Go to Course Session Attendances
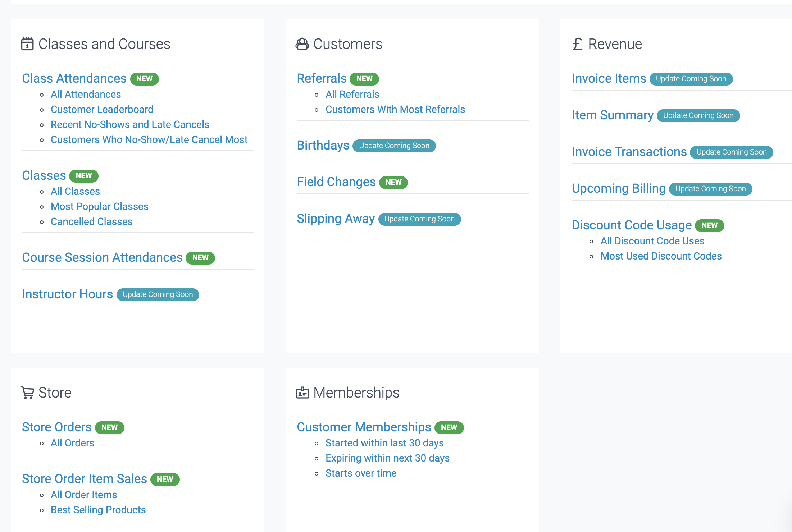792x532 pixels. (x=102, y=257)
